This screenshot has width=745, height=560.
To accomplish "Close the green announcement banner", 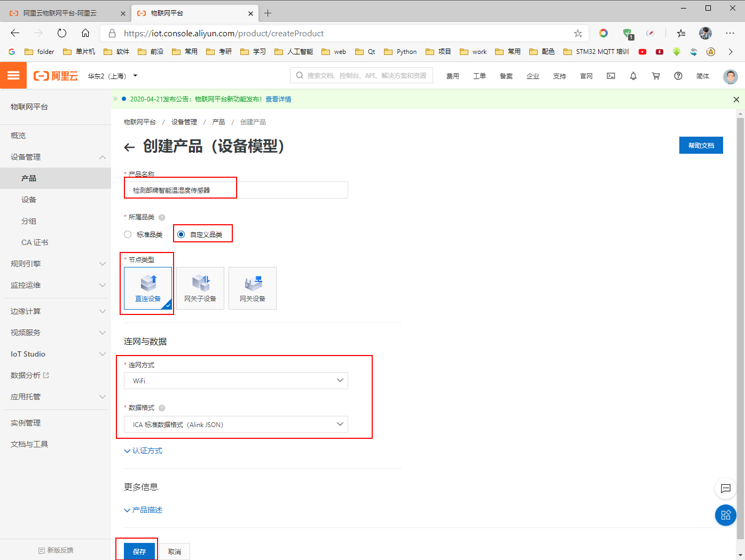I will 736,99.
